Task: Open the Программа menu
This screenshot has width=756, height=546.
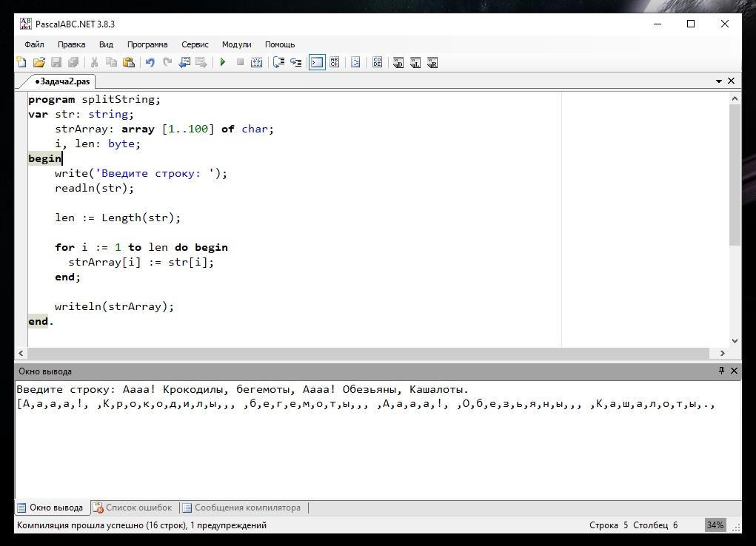Action: coord(147,44)
